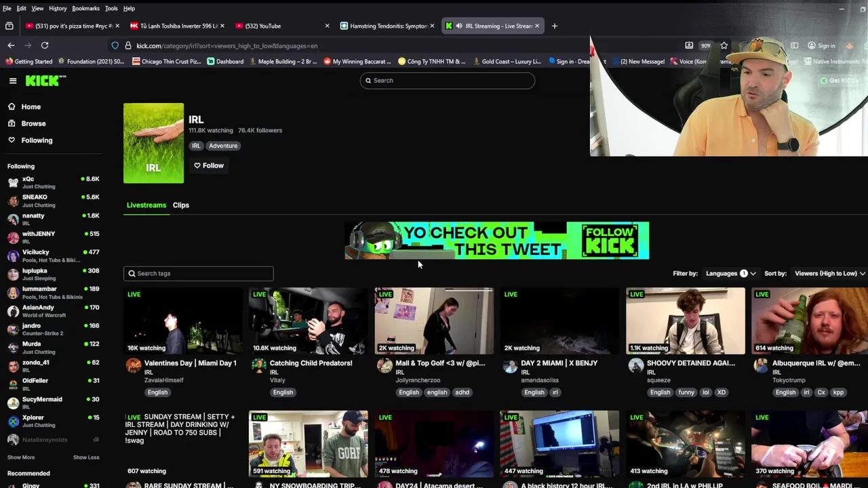The width and height of the screenshot is (868, 488).
Task: Click AsianAndy avatar in sidebar
Action: (13, 311)
